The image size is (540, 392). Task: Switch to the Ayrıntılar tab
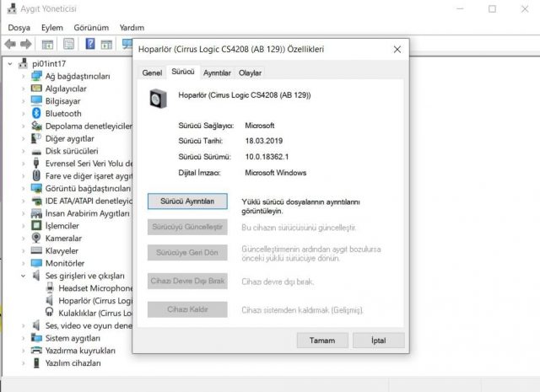tap(217, 72)
